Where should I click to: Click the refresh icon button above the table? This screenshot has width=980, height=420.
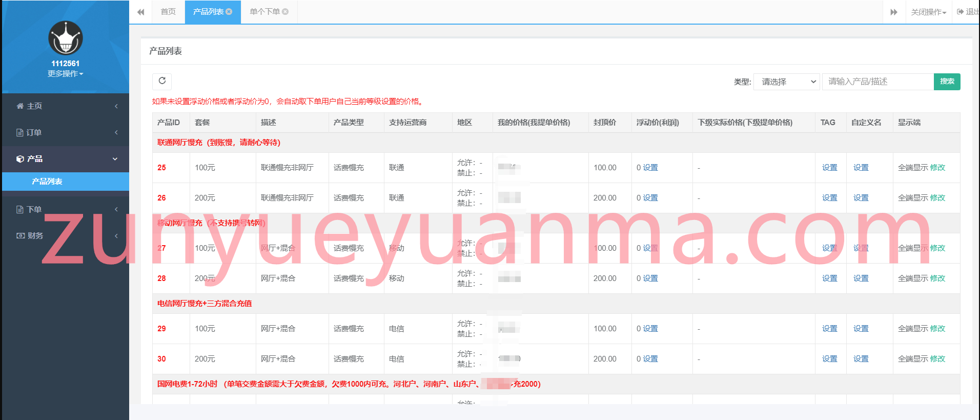(x=162, y=81)
